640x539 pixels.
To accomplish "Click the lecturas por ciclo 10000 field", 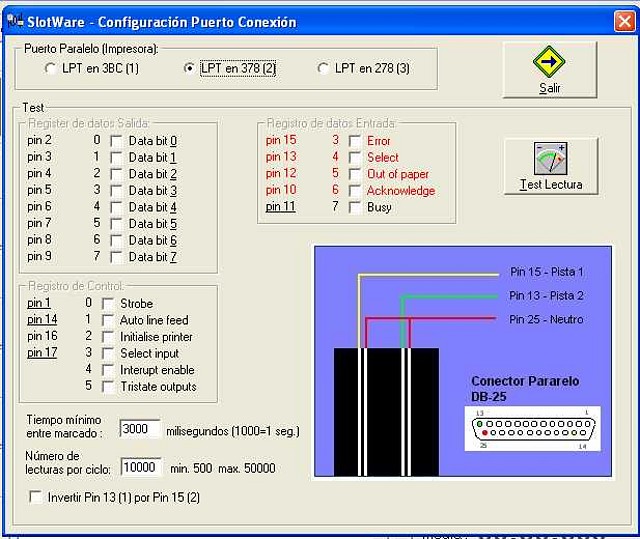I will [141, 467].
